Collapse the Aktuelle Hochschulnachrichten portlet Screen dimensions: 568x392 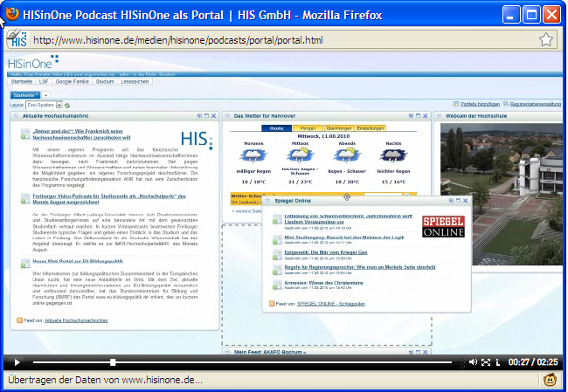[16, 116]
